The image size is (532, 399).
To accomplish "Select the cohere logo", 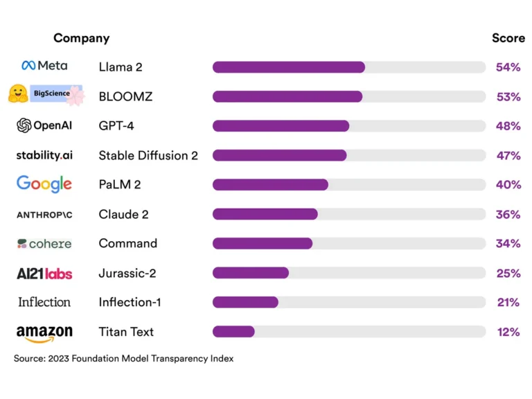I will coord(44,244).
